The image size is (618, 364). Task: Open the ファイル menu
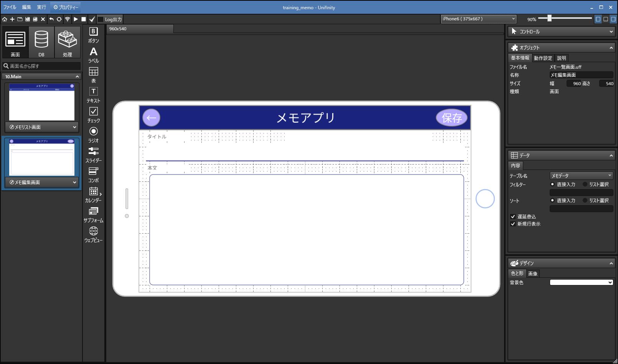[x=10, y=7]
